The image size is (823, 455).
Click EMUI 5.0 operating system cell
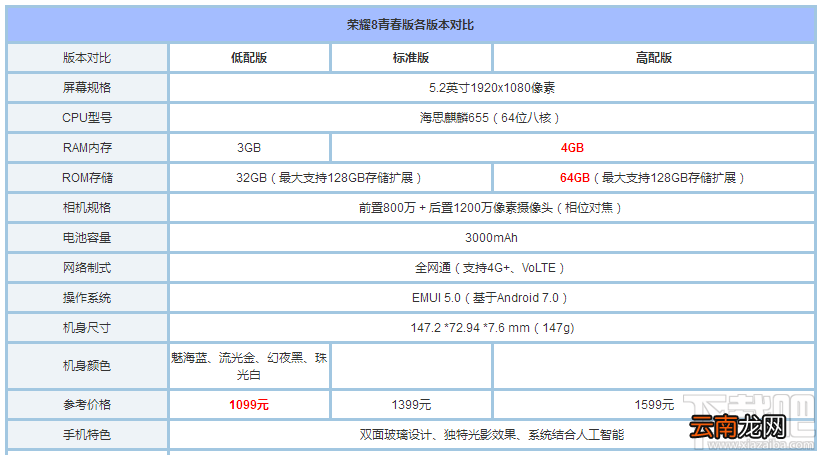click(492, 298)
